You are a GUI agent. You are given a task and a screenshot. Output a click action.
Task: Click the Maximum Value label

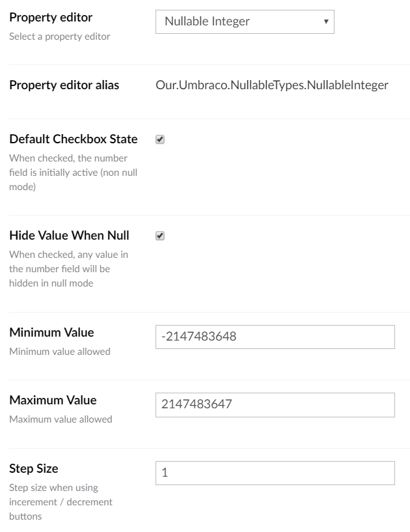coord(53,400)
